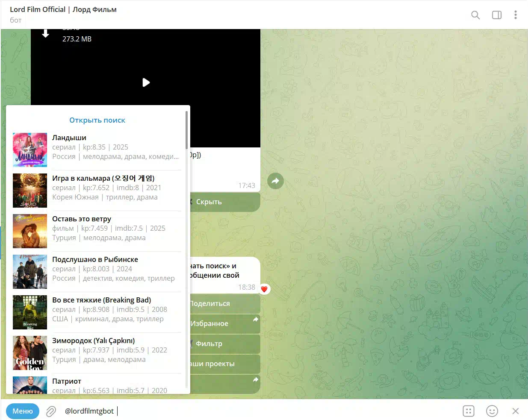The width and height of the screenshot is (528, 420).
Task: Click the kp:6.563 | imdb:5.7 | 2020 rating line
Action: [x=109, y=390]
